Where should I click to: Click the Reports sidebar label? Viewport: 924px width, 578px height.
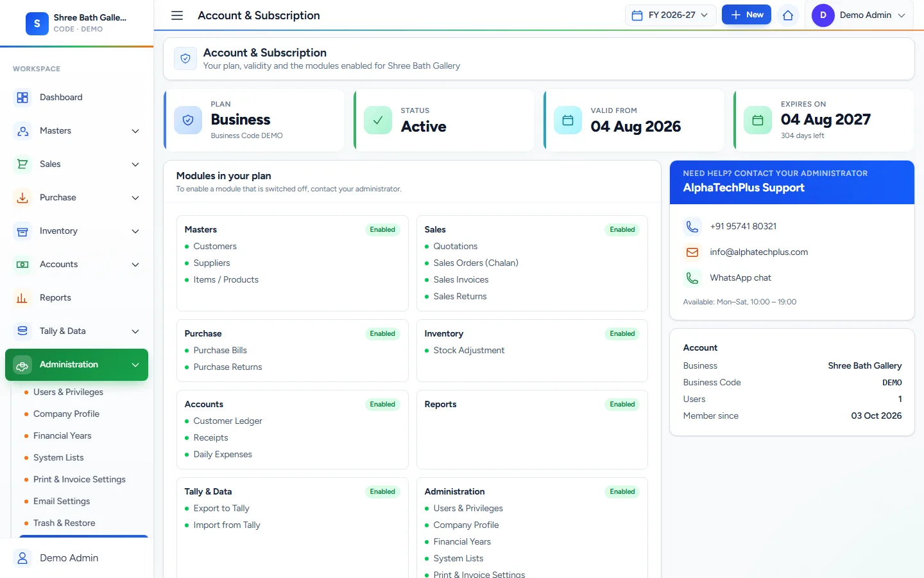point(55,298)
